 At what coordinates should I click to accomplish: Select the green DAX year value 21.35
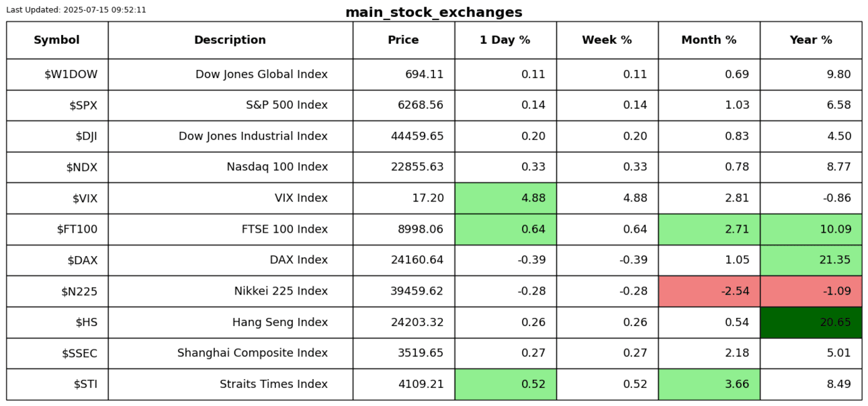pos(811,261)
